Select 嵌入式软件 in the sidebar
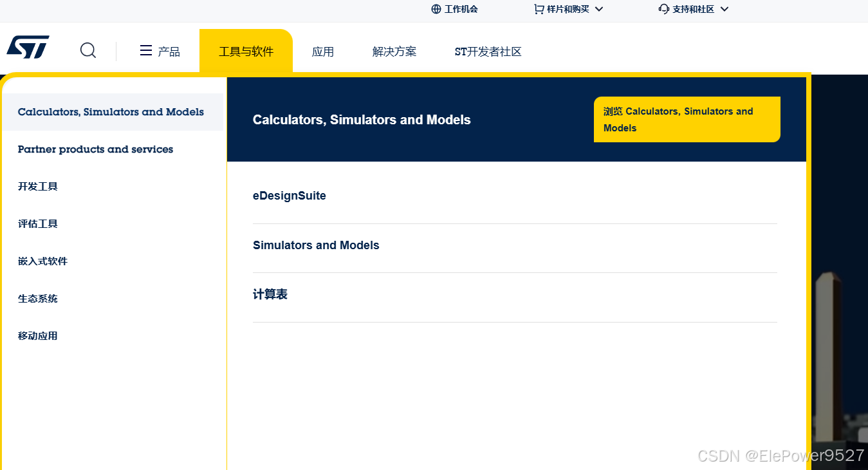This screenshot has height=470, width=868. pyautogui.click(x=43, y=261)
